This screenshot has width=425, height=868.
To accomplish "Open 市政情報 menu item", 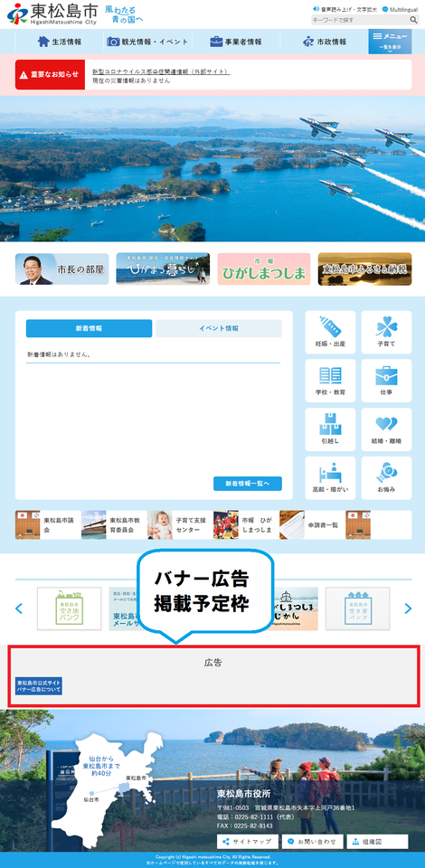I will (325, 42).
